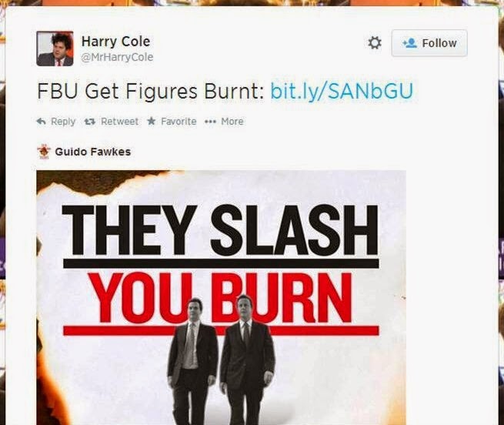The image size is (504, 425).
Task: Click the Reply arrow icon
Action: click(x=41, y=122)
